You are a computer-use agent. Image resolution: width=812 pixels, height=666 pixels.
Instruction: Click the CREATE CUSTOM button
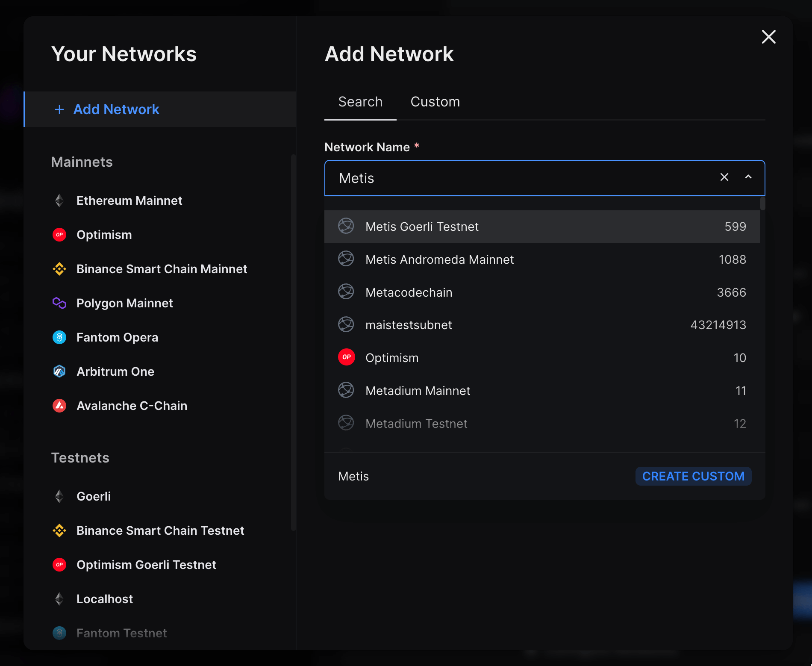(x=693, y=476)
